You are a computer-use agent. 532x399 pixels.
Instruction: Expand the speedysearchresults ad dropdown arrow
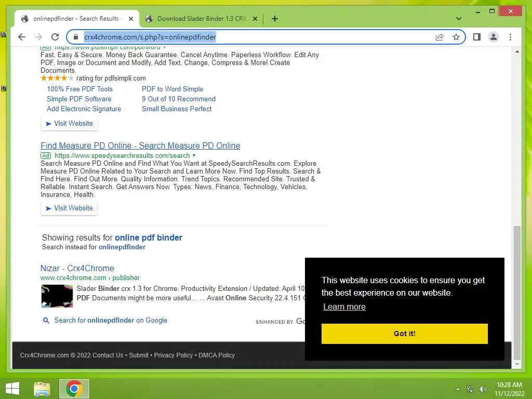(194, 155)
